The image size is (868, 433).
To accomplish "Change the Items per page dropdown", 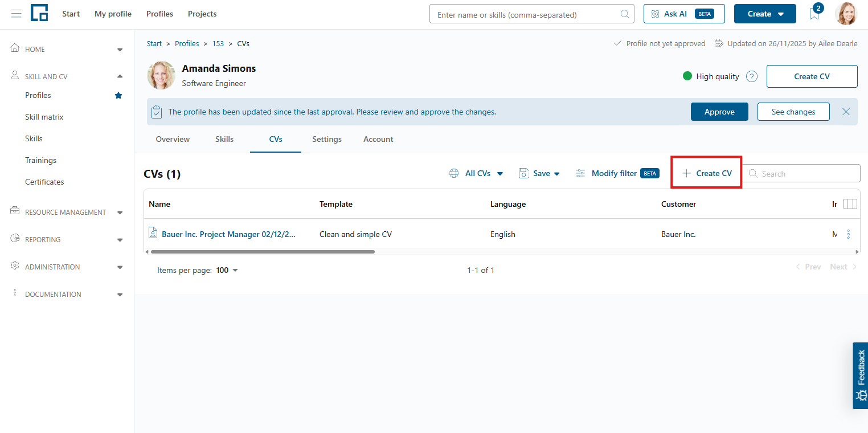I will [x=227, y=270].
